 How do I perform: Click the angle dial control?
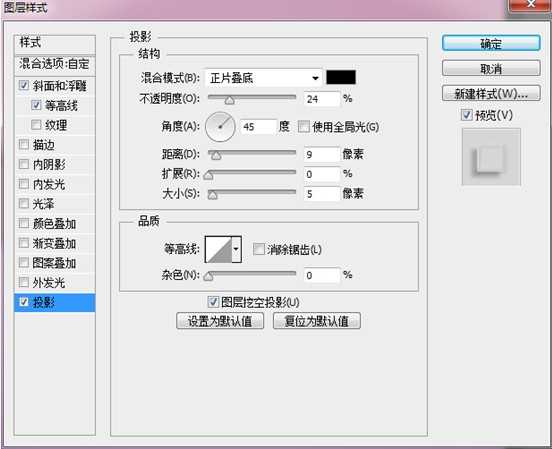[x=220, y=127]
